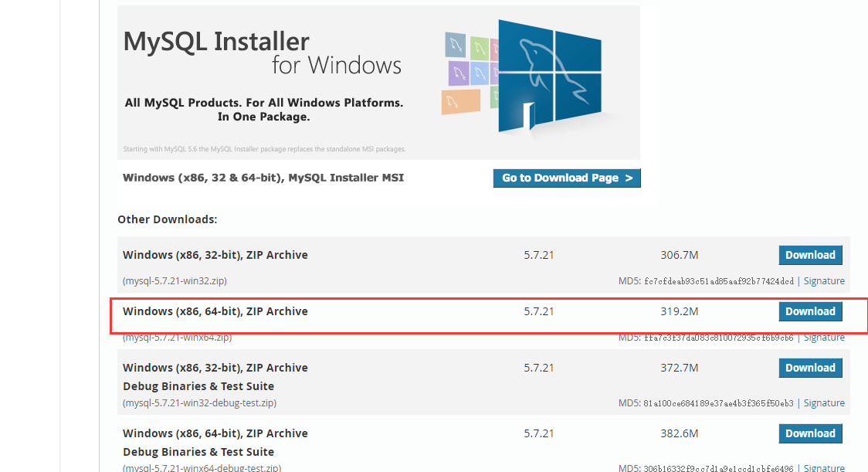Open Signature link for win32-debug-test.zip
This screenshot has height=472, width=868.
(x=824, y=402)
